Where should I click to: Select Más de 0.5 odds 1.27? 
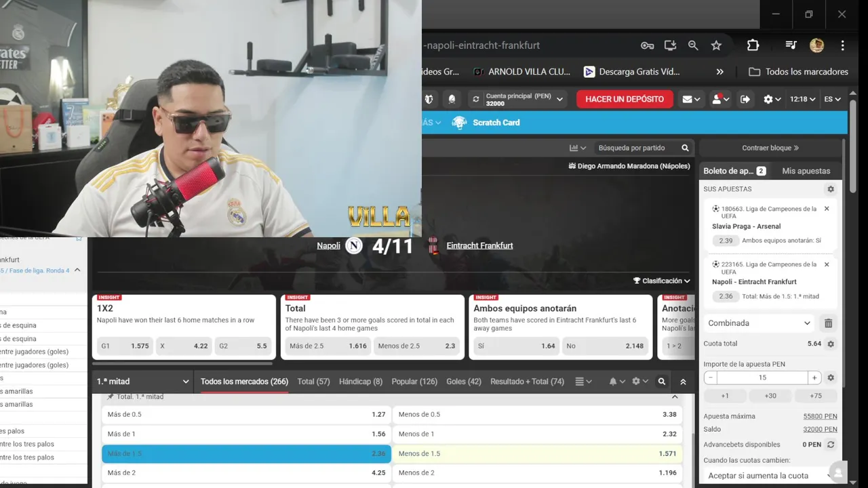click(x=246, y=414)
